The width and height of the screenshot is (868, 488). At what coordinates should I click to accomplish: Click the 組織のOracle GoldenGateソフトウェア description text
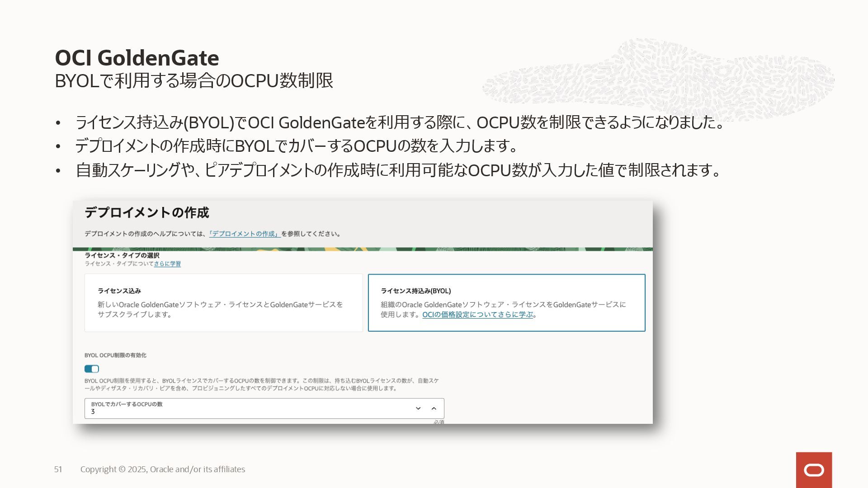tap(503, 310)
